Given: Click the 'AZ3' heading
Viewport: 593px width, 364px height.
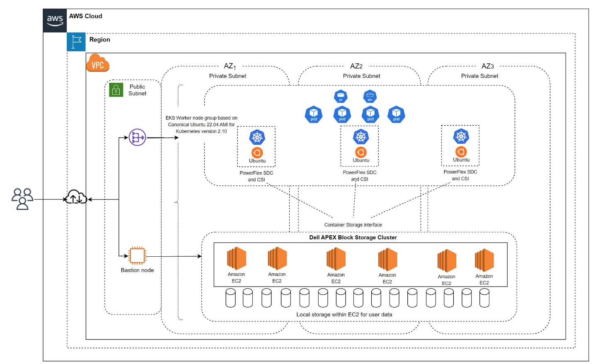Looking at the screenshot, I should click(488, 66).
